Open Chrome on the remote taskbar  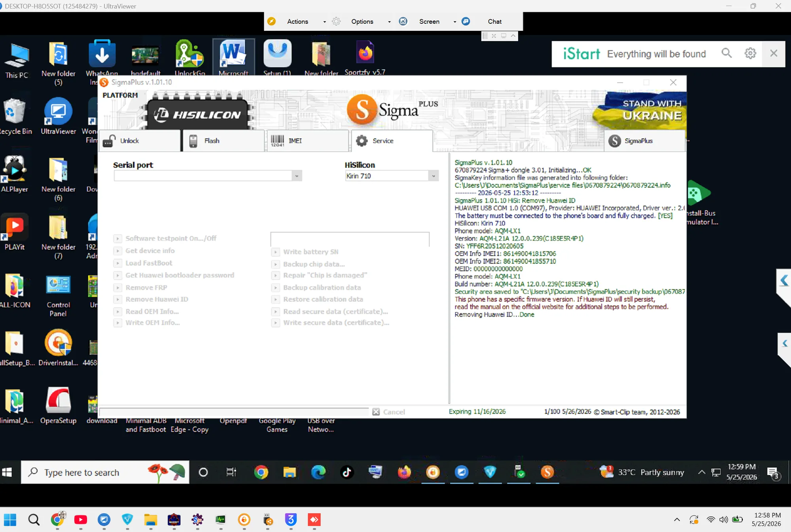(x=261, y=472)
